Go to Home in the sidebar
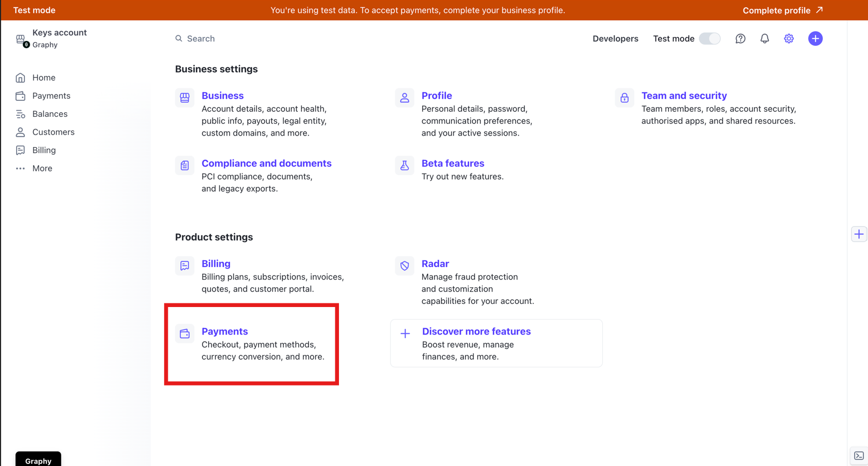This screenshot has height=466, width=868. click(44, 77)
